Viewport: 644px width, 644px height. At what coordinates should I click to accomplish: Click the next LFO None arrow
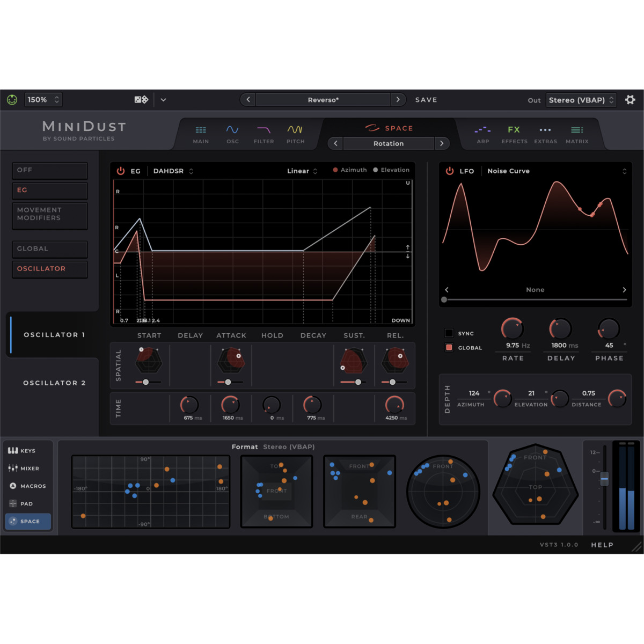624,290
